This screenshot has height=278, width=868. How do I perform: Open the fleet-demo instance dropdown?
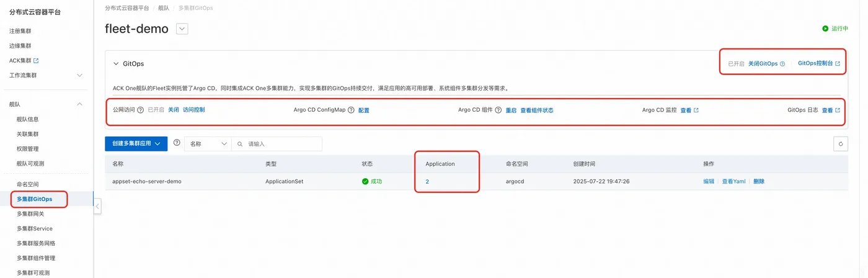[182, 29]
